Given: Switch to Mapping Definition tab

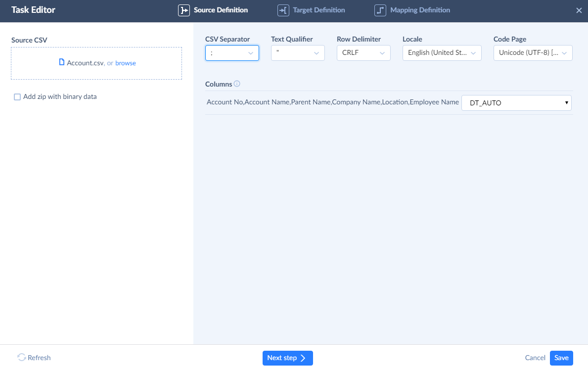Looking at the screenshot, I should [412, 10].
